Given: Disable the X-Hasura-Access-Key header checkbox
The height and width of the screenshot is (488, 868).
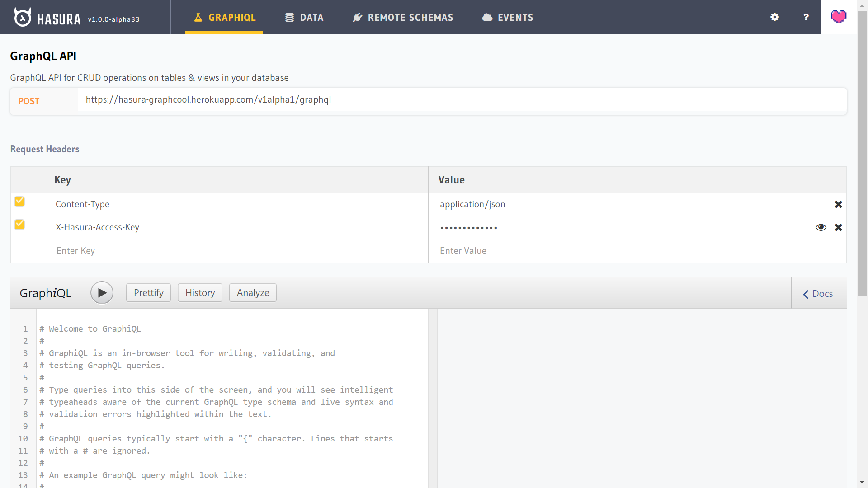Looking at the screenshot, I should click(19, 225).
